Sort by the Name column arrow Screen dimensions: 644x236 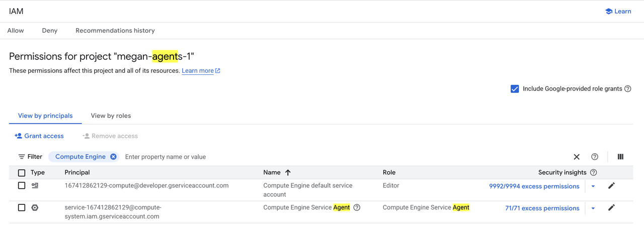click(x=288, y=172)
